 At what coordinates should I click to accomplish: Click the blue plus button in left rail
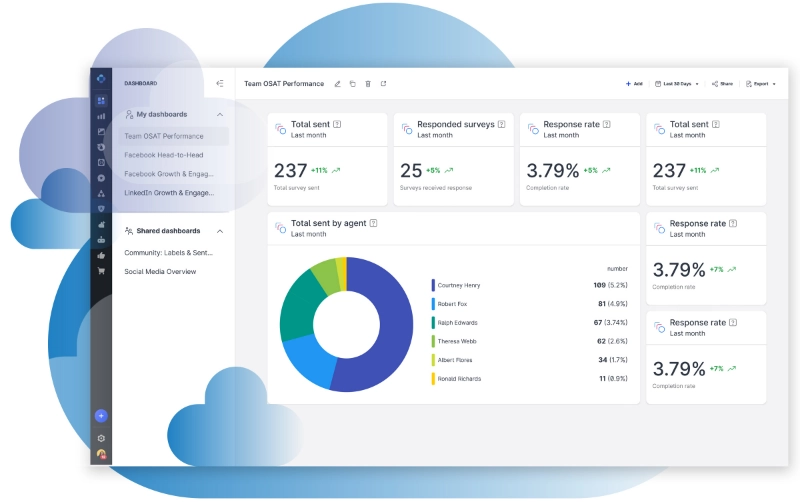tap(101, 416)
